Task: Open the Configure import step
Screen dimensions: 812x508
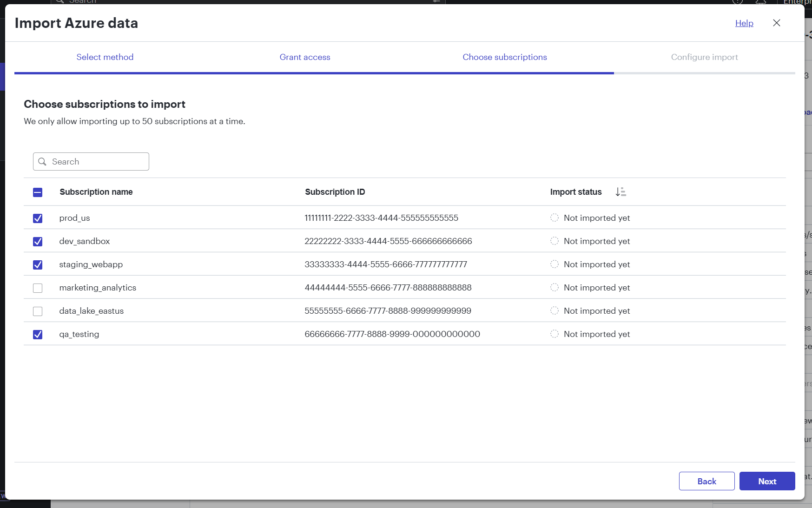Action: 704,57
